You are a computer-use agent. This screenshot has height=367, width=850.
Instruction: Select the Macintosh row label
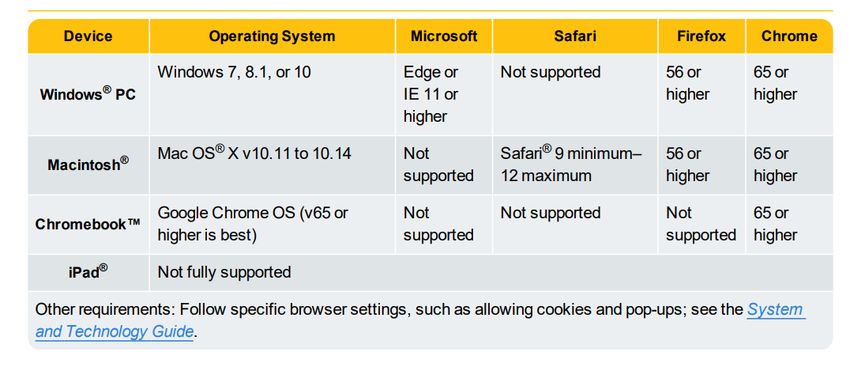tap(88, 165)
